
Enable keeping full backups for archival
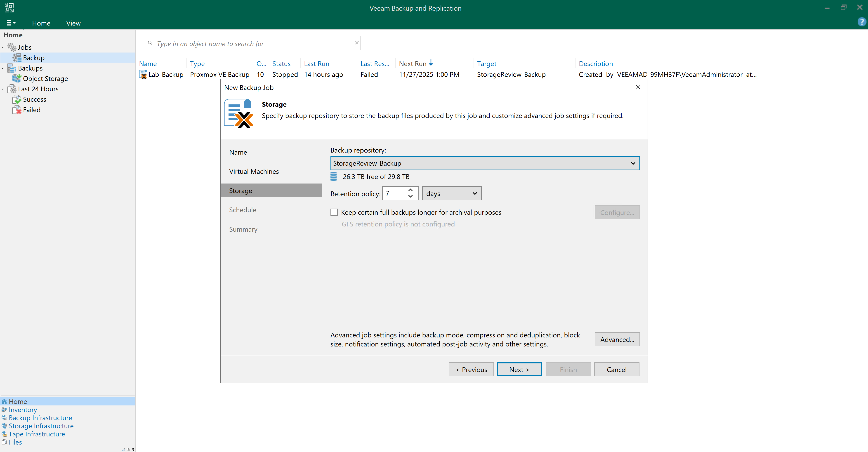tap(334, 212)
